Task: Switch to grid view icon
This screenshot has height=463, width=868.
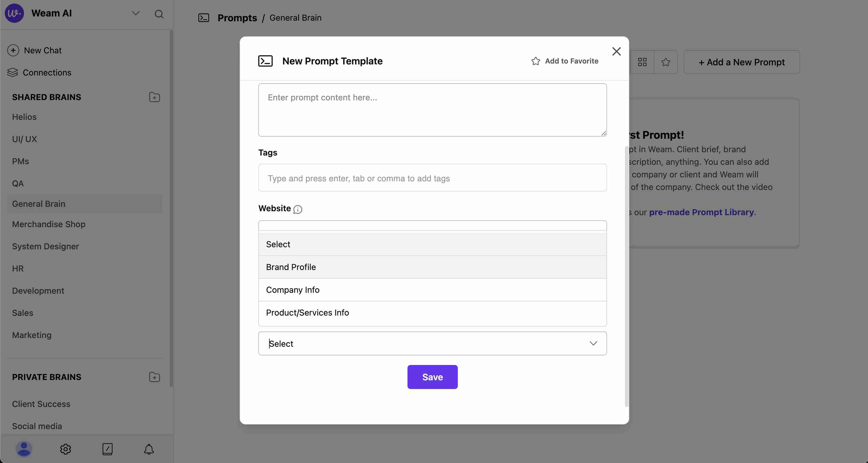Action: click(x=642, y=62)
